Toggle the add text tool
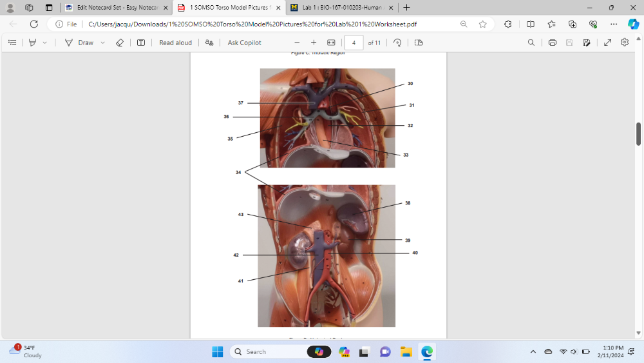This screenshot has height=363, width=644. (141, 43)
